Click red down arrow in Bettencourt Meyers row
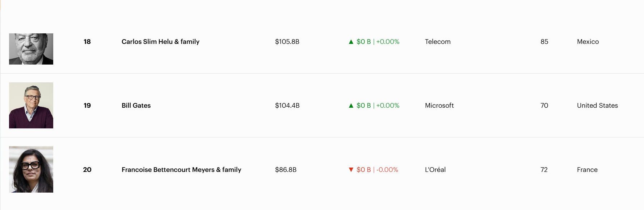This screenshot has width=644, height=210. coord(351,170)
